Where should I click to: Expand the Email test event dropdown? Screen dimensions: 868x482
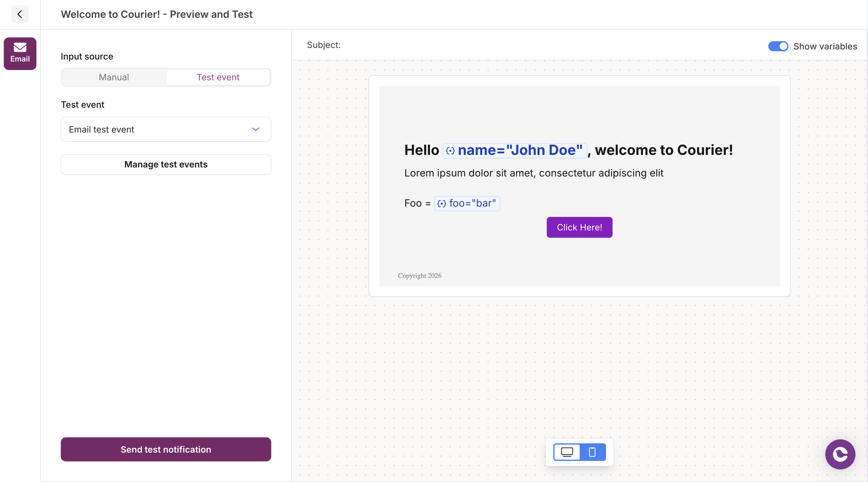click(x=158, y=129)
